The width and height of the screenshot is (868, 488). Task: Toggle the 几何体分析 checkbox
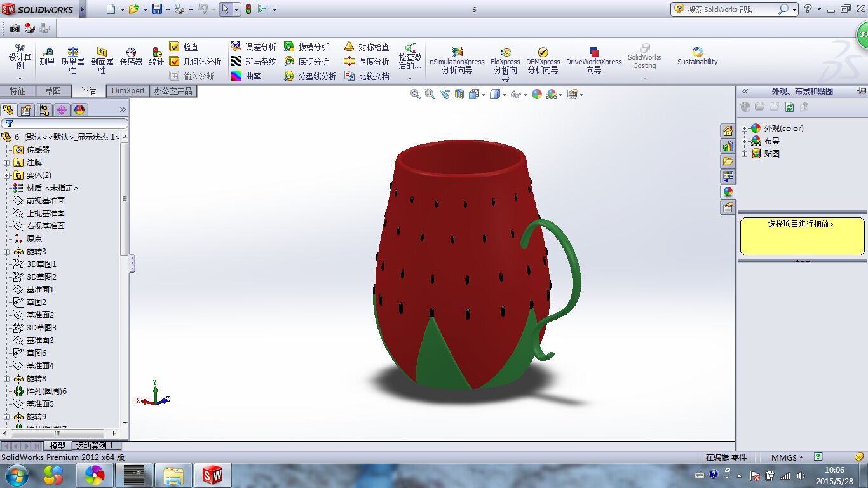point(174,62)
